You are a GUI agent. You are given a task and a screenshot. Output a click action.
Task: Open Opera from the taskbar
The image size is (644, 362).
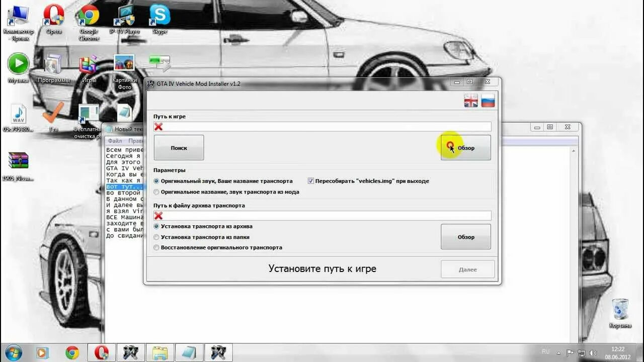[x=101, y=352]
